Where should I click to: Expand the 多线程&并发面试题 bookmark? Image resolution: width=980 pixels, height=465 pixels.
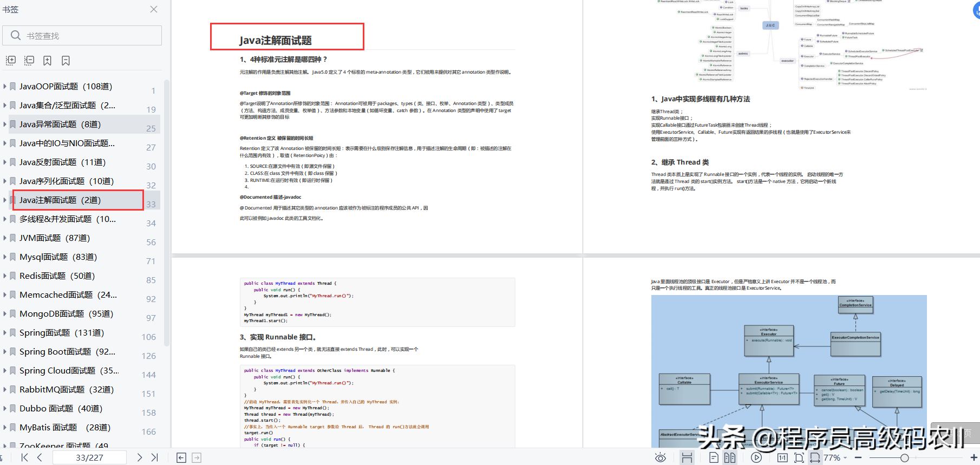tap(5, 219)
